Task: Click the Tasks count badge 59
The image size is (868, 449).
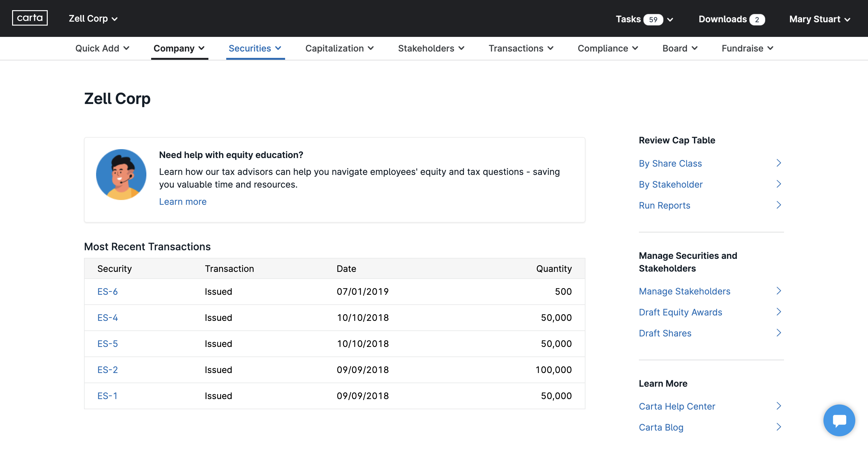Action: 653,19
